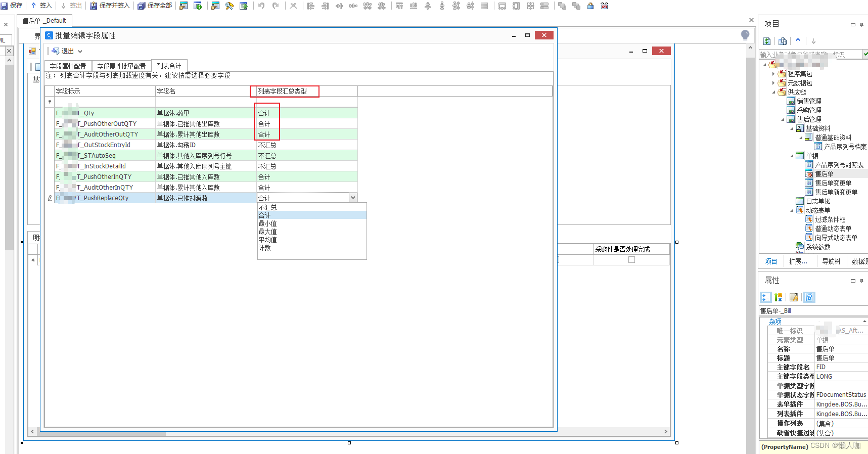
Task: Click the copy-structure icon in 项目 panel
Action: 783,41
